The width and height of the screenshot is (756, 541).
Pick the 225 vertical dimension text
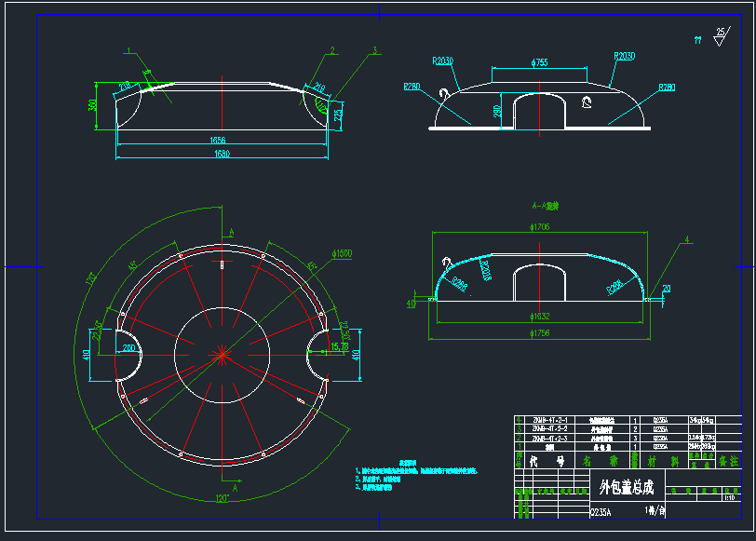point(338,115)
